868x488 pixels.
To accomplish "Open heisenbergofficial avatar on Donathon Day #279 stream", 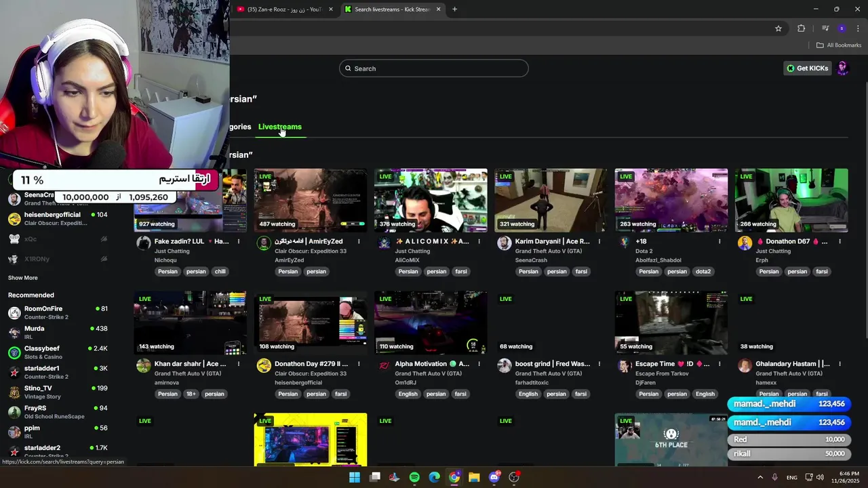I will pos(264,366).
